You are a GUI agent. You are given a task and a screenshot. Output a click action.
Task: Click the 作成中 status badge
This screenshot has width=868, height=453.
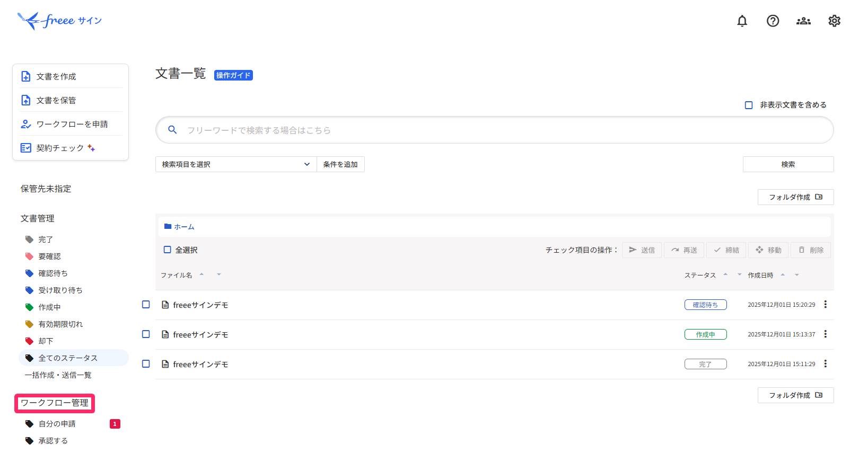pos(705,334)
